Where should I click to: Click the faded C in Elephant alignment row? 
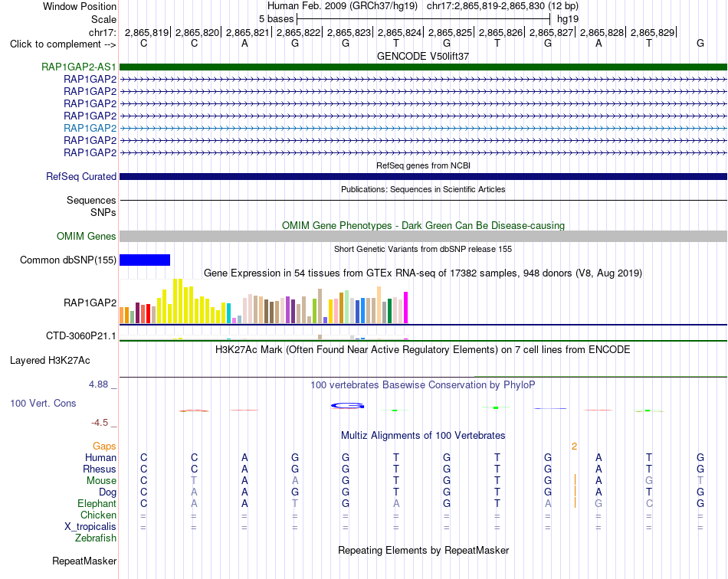[x=649, y=504]
